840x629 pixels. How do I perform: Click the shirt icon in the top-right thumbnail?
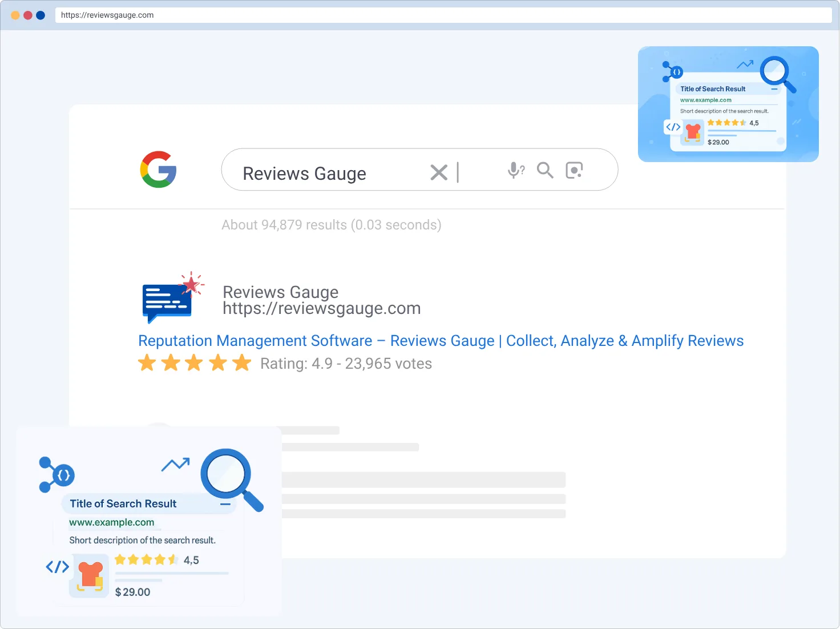[693, 133]
